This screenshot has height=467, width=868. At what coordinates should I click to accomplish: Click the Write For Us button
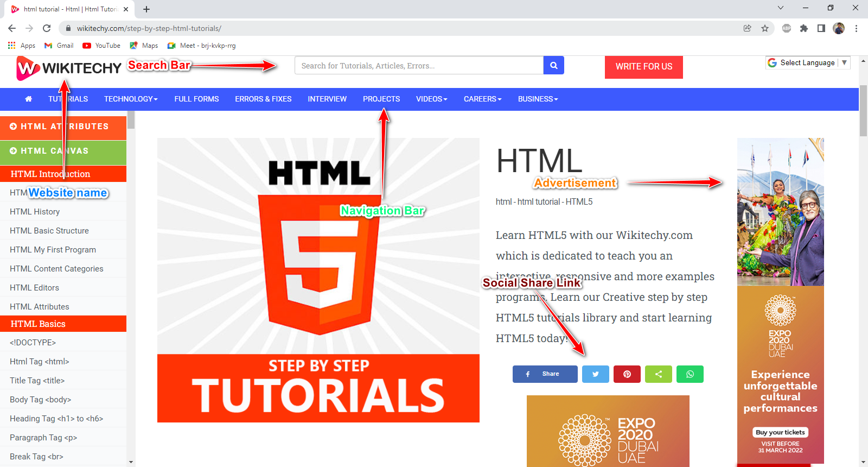pyautogui.click(x=643, y=67)
